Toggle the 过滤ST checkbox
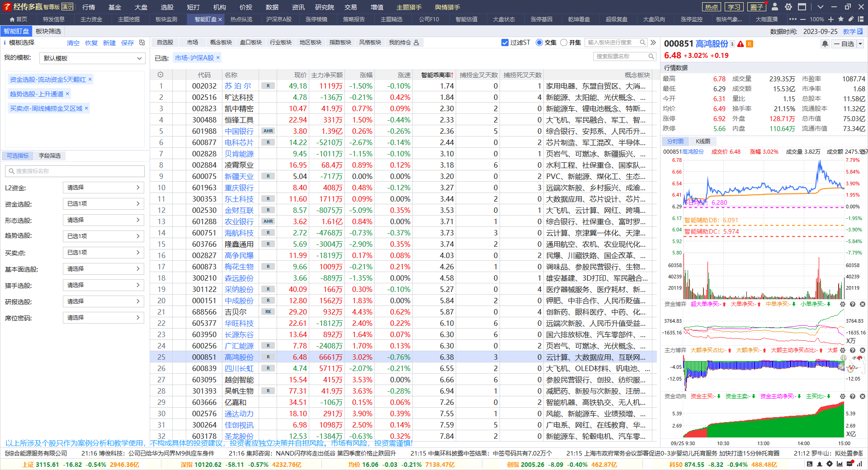868x470 pixels. pyautogui.click(x=505, y=42)
